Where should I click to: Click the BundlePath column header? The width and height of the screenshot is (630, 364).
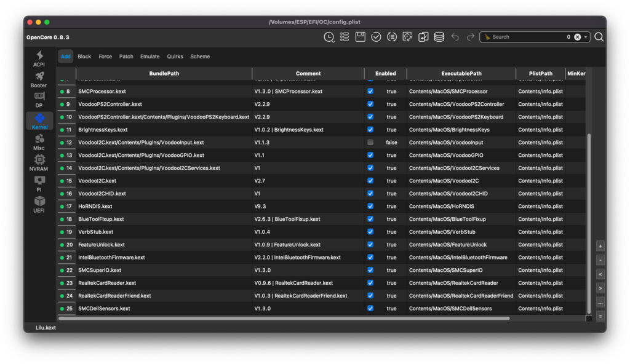click(164, 74)
